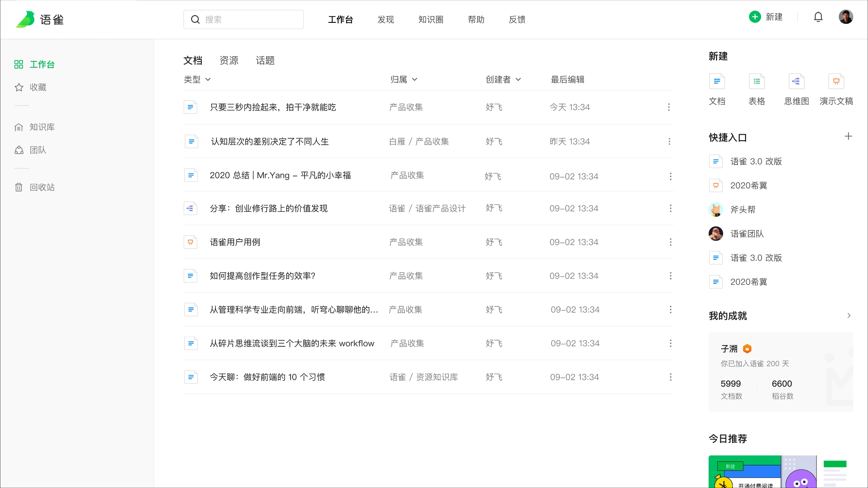Switch to the 资源 tab
This screenshot has height=488, width=868.
229,61
